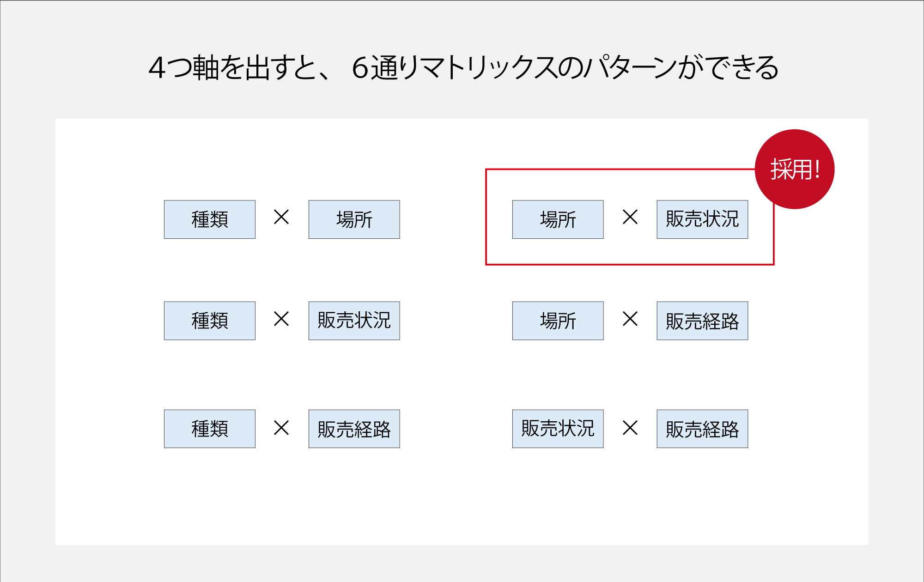Click the × between 種類 and 販売経路
Screen dimensions: 924x582
[x=281, y=427]
